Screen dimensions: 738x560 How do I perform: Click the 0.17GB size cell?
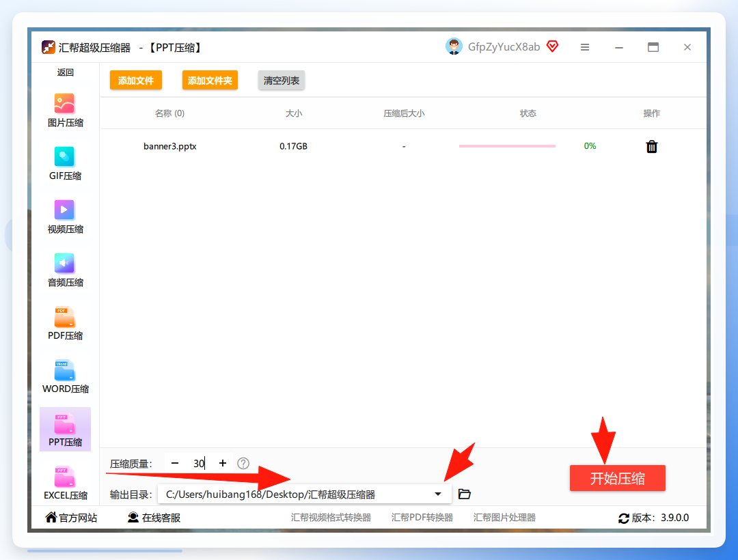tap(293, 146)
